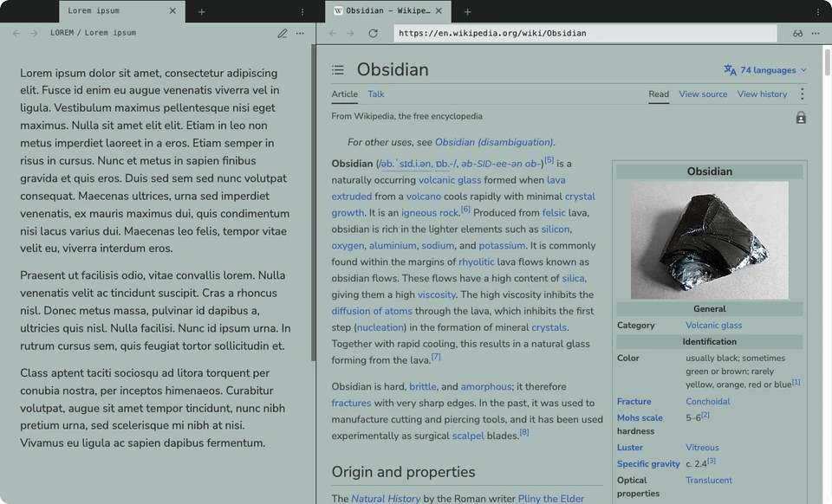Follow the Translucent link
This screenshot has width=832, height=504.
pyautogui.click(x=708, y=480)
